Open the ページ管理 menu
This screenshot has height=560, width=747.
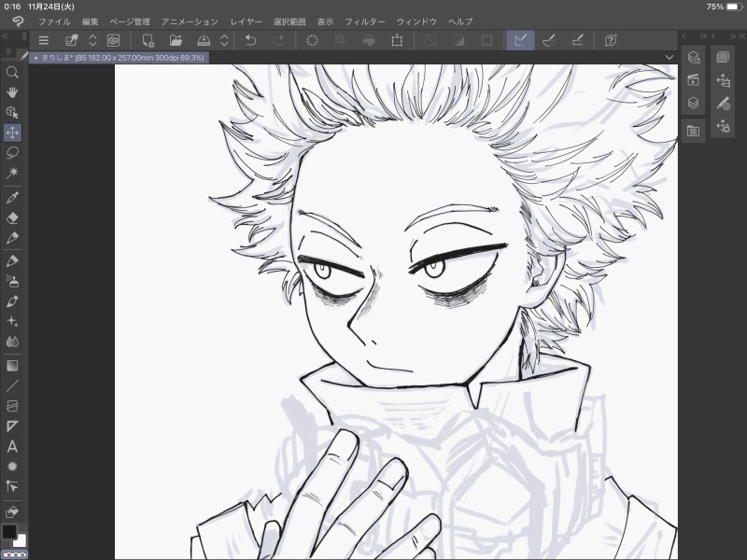pos(130,21)
